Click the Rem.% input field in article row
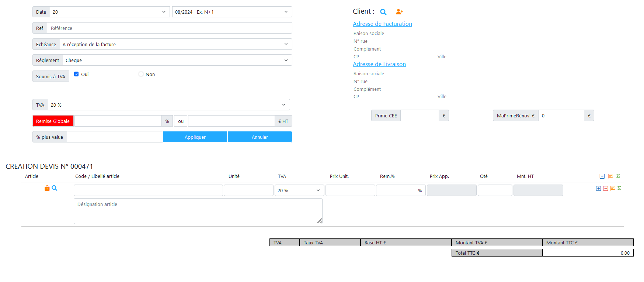Viewport: 644px width, 282px height. pyautogui.click(x=401, y=190)
